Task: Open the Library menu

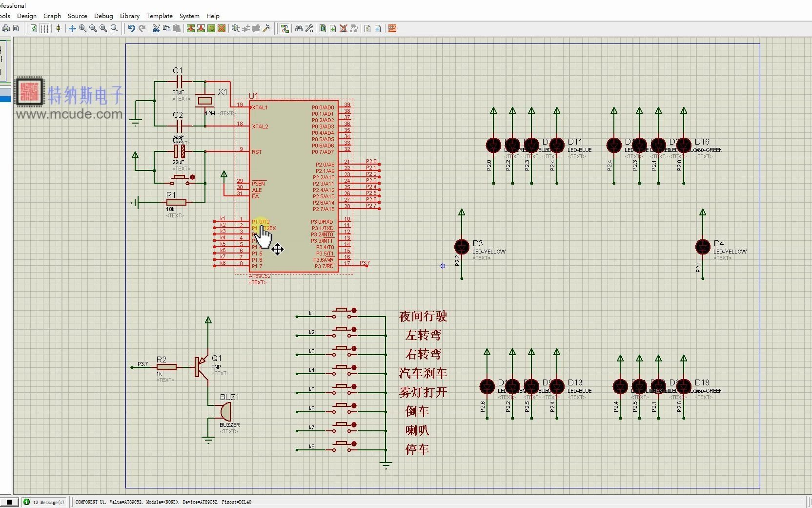Action: [x=130, y=16]
